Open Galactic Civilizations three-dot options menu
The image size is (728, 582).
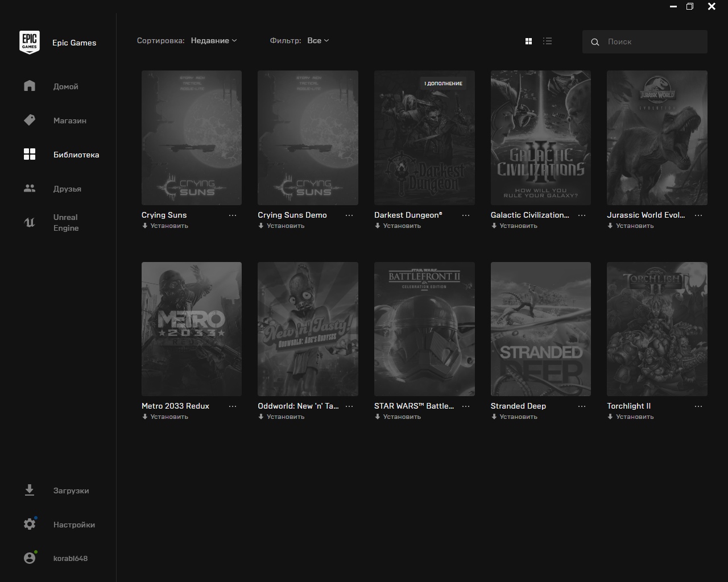(x=582, y=215)
